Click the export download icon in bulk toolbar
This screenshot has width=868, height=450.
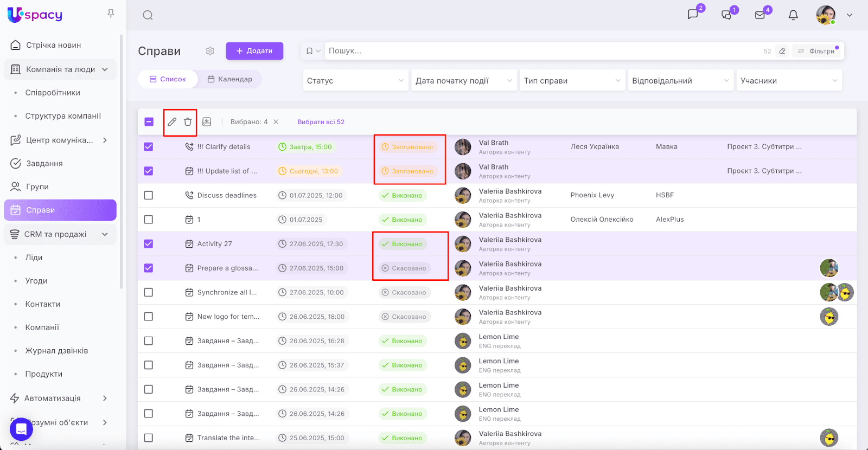pyautogui.click(x=207, y=122)
